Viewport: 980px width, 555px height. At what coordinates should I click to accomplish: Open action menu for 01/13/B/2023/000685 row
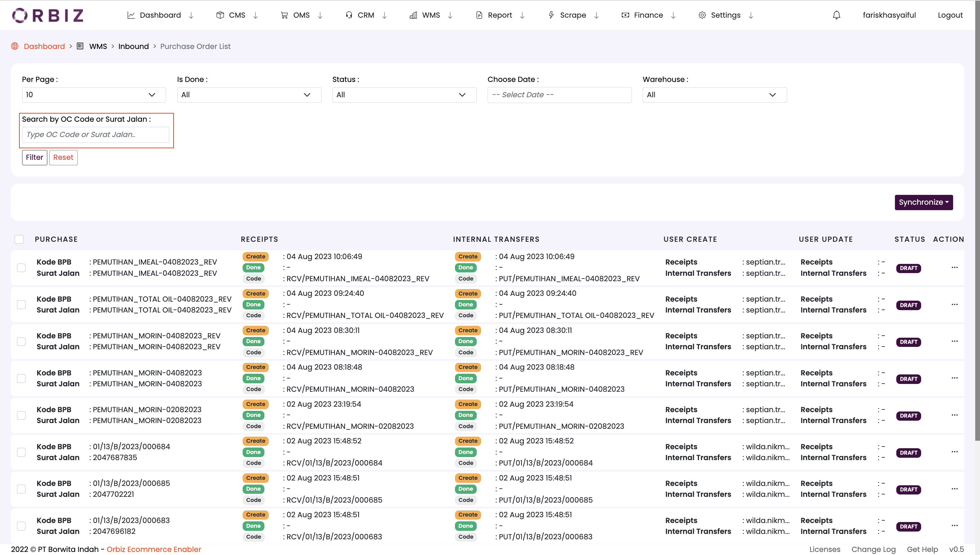click(x=954, y=489)
